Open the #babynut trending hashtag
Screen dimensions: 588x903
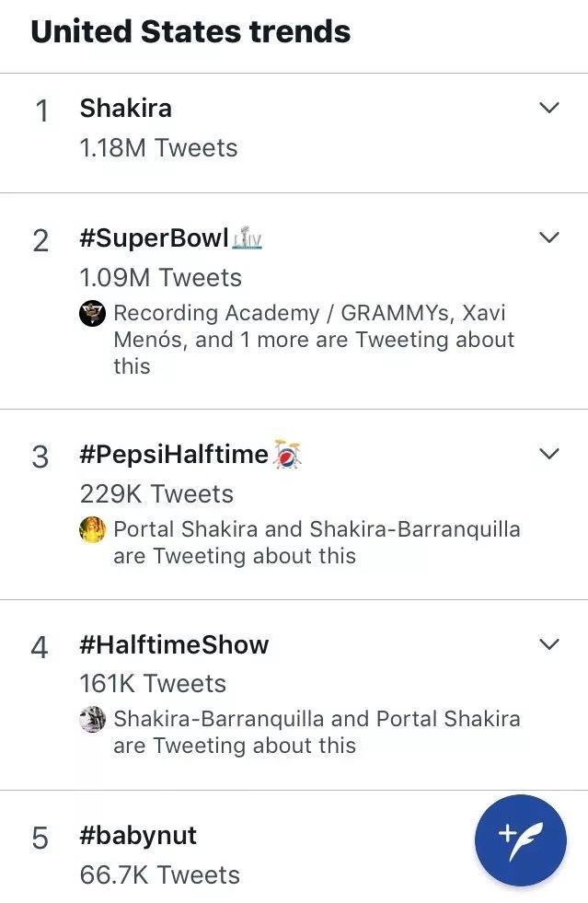tap(138, 836)
